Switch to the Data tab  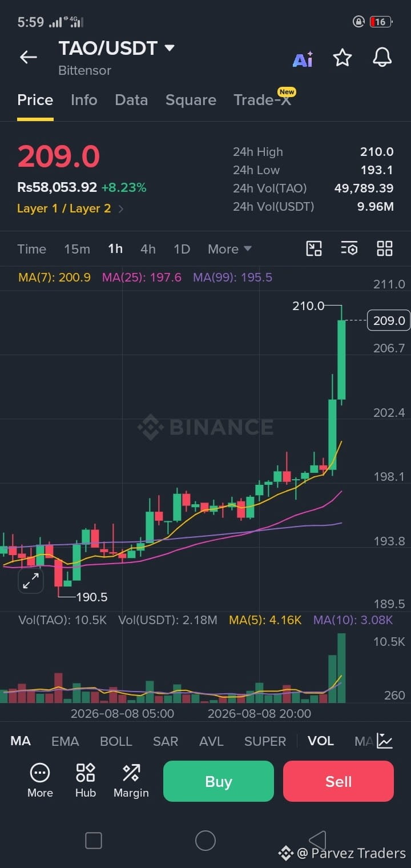pyautogui.click(x=131, y=100)
